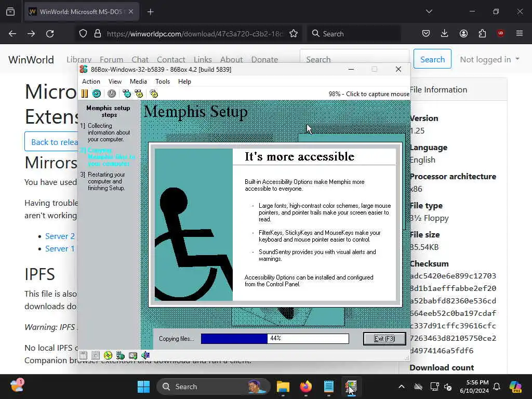532x399 pixels.
Task: Send Ctrl+Alt+Esc toolbar icon
Action: pos(139,94)
